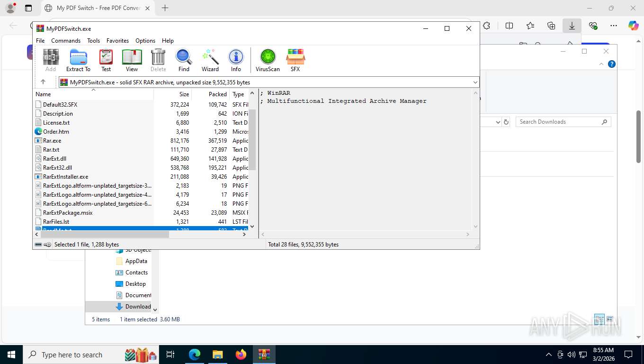Open the View file tool

tap(132, 60)
